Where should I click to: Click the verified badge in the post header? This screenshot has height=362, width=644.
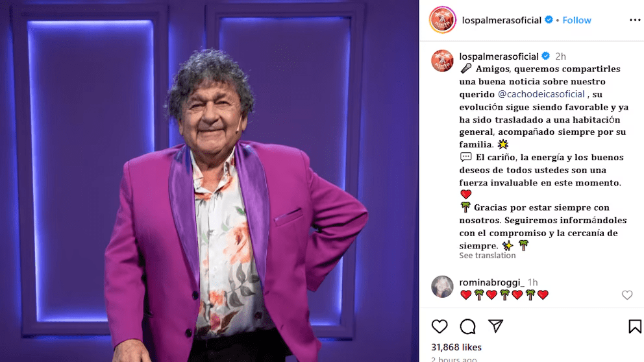(x=549, y=19)
